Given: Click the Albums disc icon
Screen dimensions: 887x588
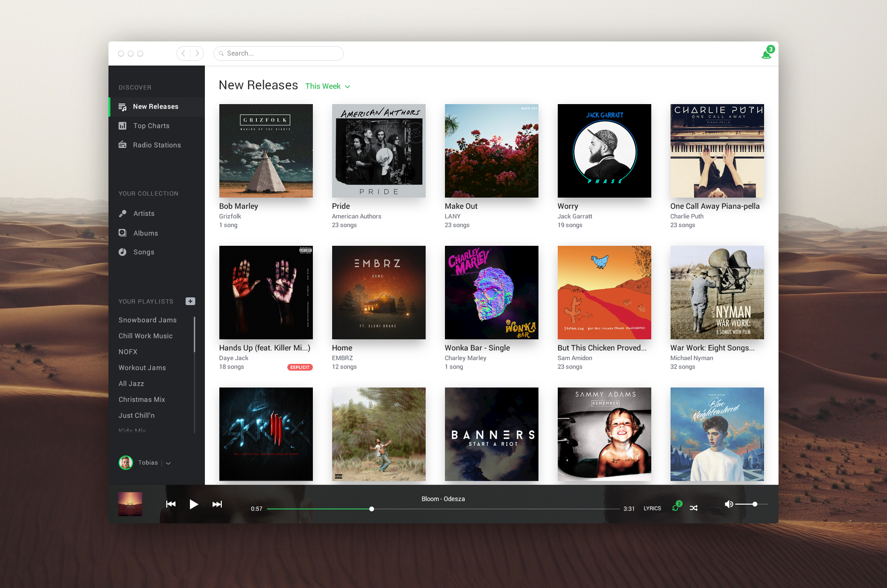Looking at the screenshot, I should click(122, 233).
